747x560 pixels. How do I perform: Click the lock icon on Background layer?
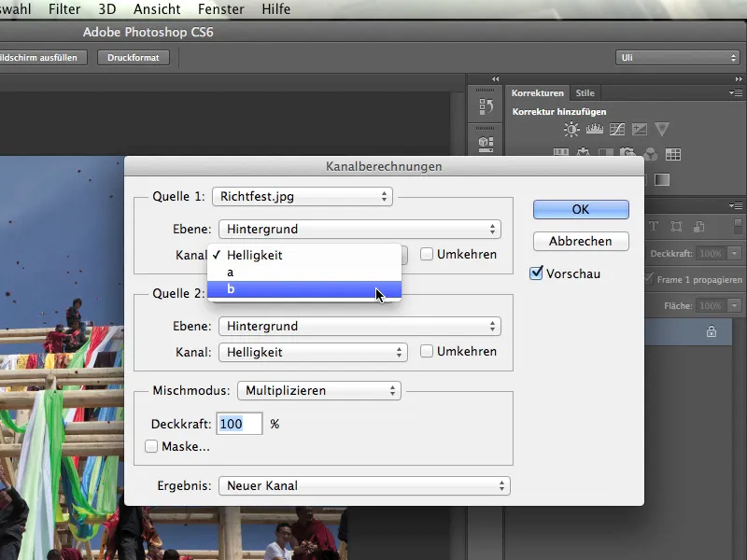712,331
